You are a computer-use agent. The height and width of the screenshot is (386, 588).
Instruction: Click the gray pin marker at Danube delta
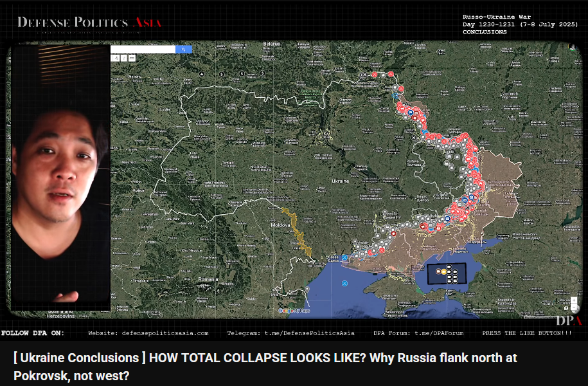point(307,289)
